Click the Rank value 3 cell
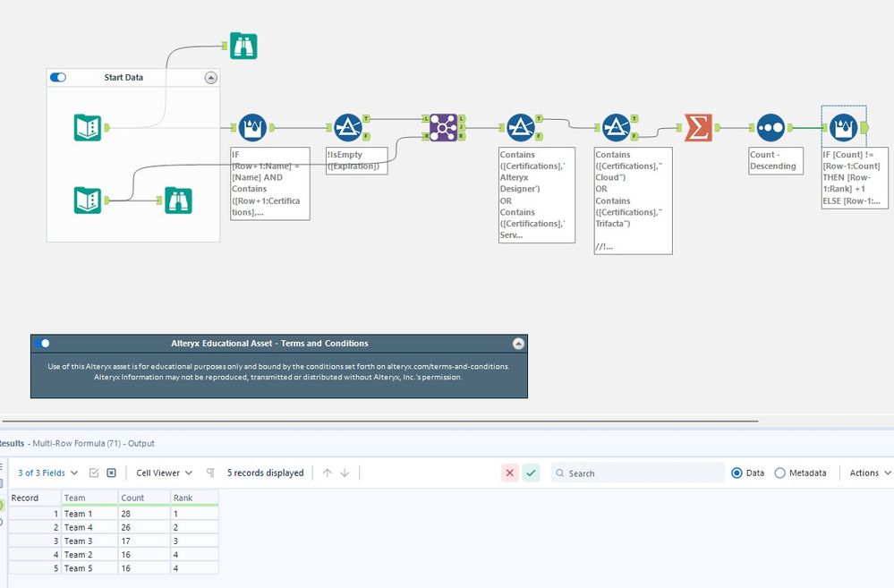 [194, 541]
